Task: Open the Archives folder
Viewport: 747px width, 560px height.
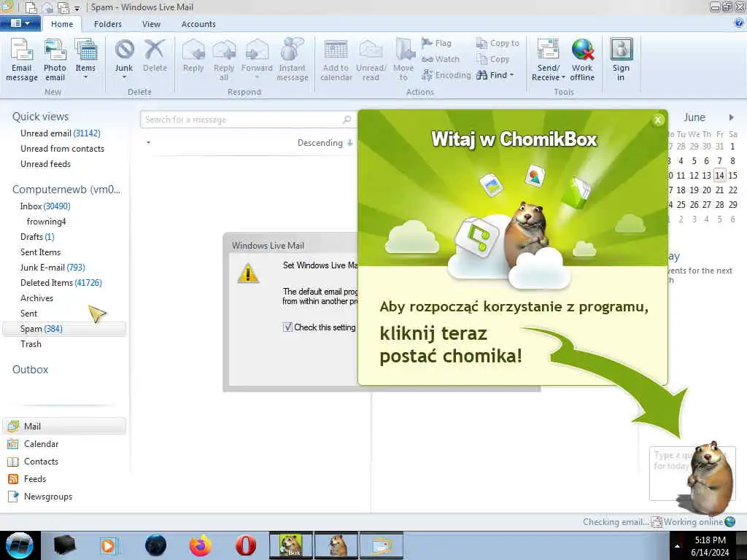Action: [x=36, y=298]
